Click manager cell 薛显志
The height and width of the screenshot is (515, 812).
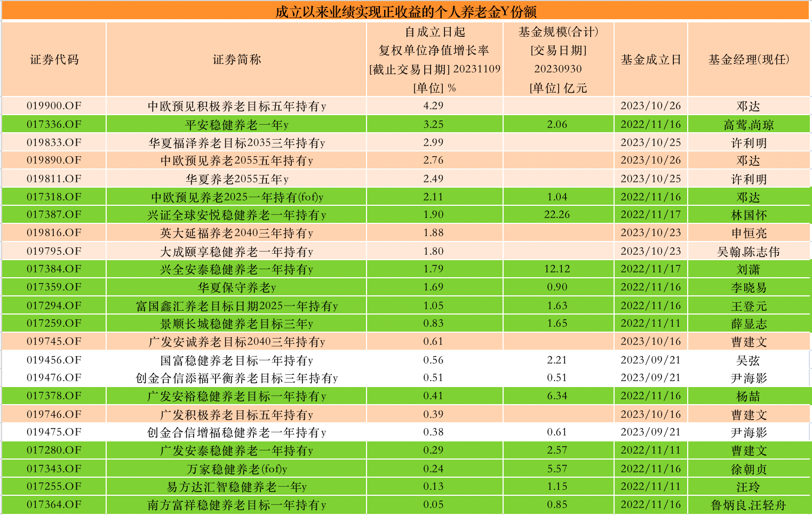pyautogui.click(x=749, y=324)
